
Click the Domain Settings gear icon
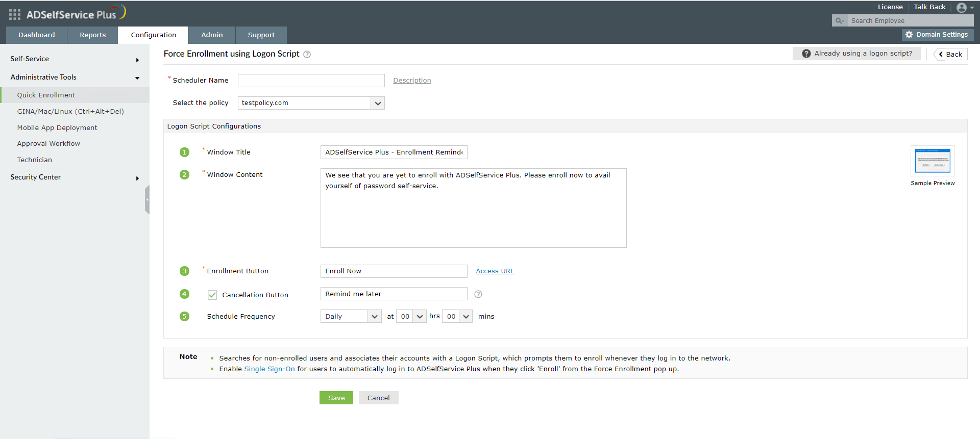(x=909, y=35)
